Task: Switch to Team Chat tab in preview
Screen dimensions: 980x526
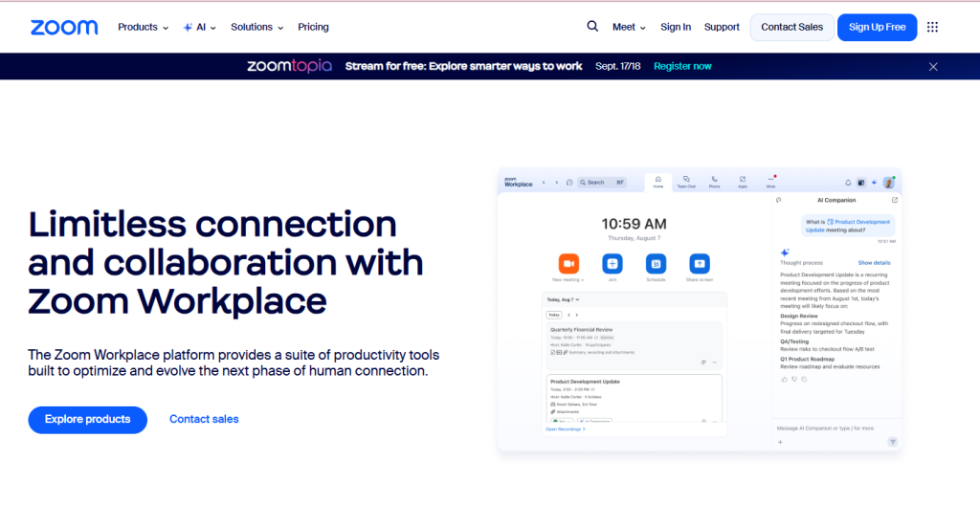Action: 686,181
